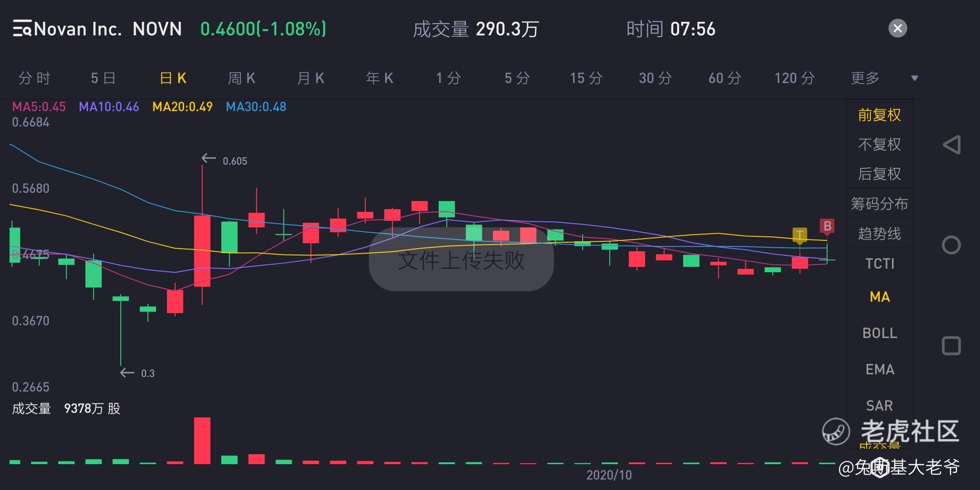This screenshot has width=980, height=490.
Task: Select the TCTI indicator
Action: 879,263
